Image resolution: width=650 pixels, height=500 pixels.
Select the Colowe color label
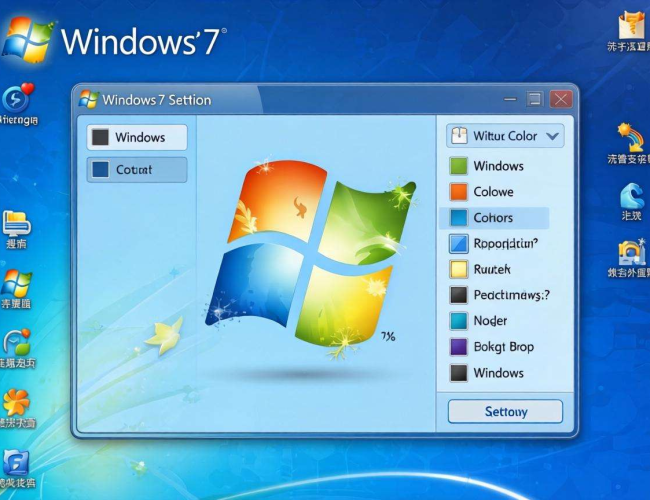(493, 192)
